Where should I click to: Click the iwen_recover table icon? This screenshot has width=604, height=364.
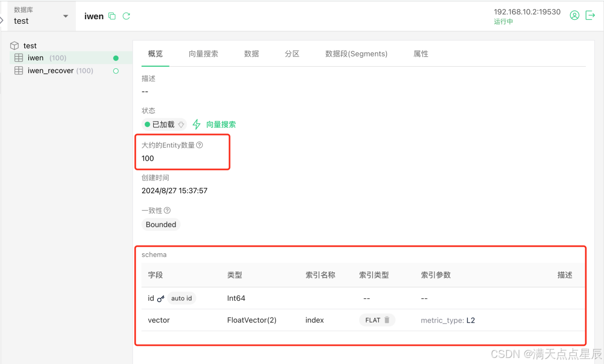19,71
